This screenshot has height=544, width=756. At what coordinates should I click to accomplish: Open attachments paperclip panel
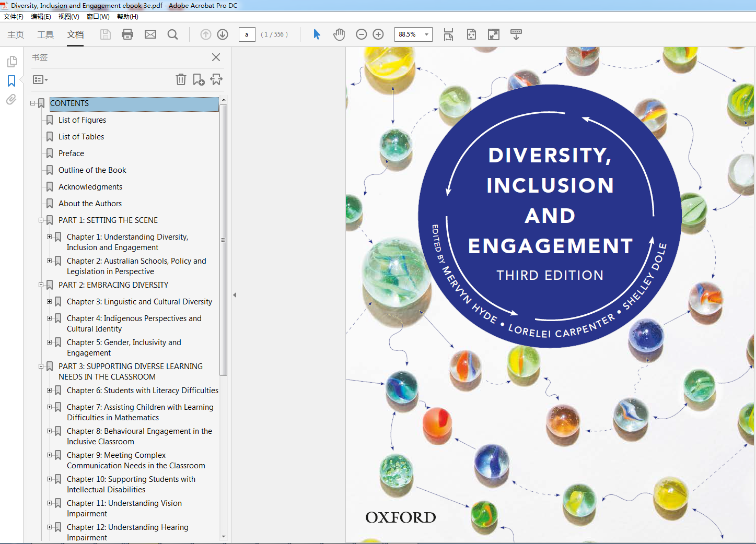pos(11,99)
